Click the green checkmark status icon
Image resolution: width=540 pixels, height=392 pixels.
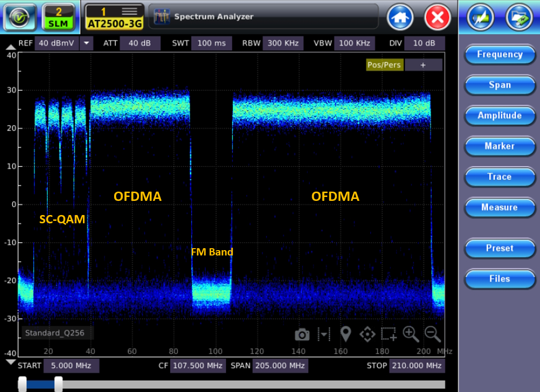point(20,17)
